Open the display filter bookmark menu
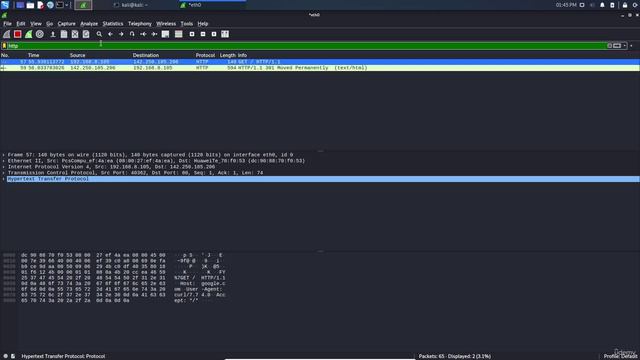 point(4,46)
